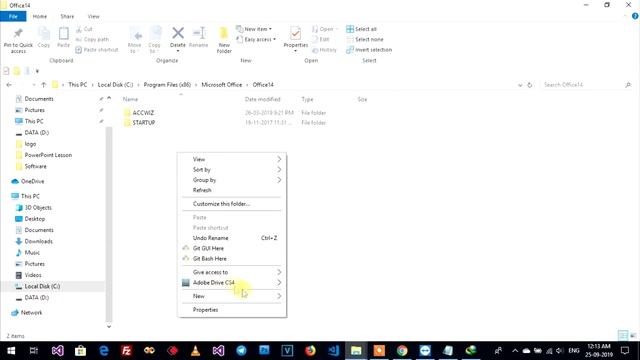Expand address bar history dropdown
The width and height of the screenshot is (640, 360).
click(x=520, y=85)
